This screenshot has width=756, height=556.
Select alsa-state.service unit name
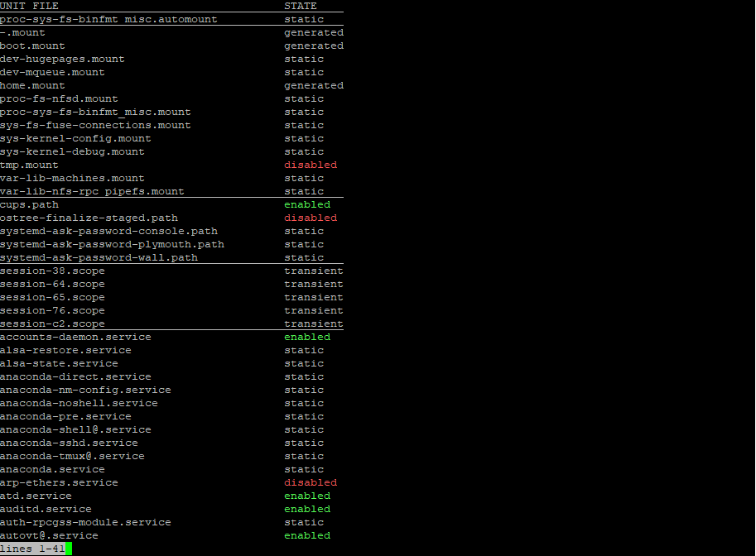(59, 364)
